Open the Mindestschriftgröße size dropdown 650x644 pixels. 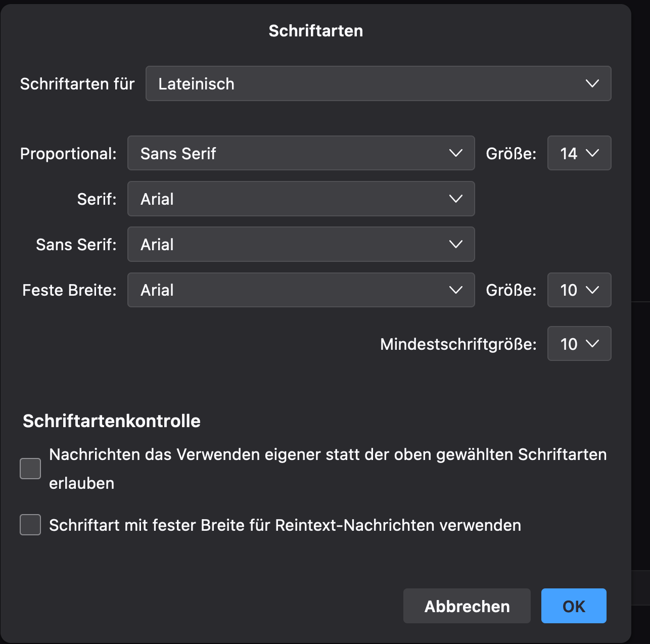pos(579,344)
